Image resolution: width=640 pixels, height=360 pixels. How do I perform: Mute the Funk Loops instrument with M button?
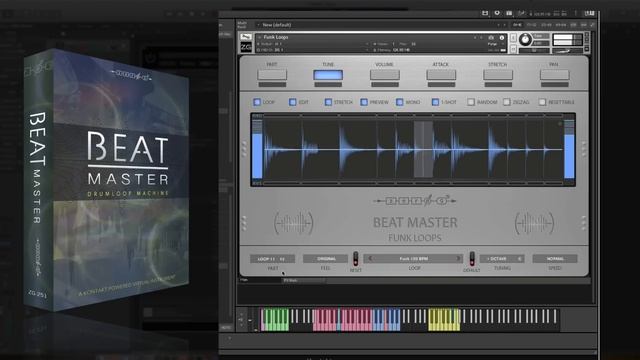pyautogui.click(x=513, y=49)
